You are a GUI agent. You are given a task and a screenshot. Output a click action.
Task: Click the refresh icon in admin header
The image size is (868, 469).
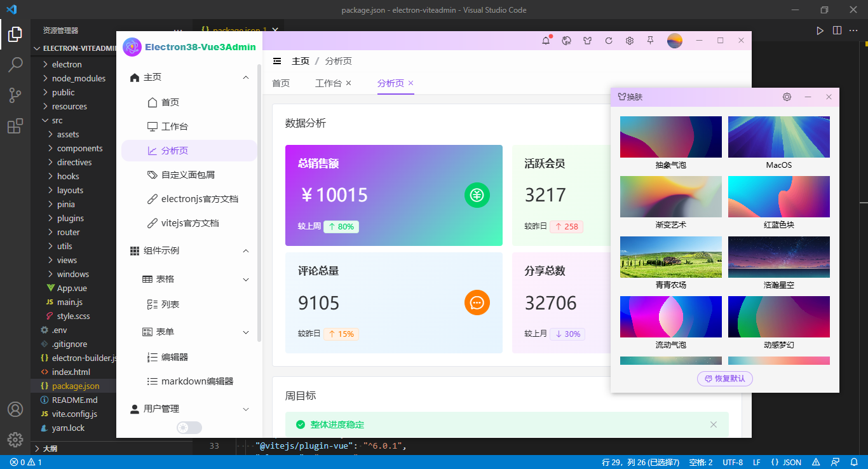[608, 41]
